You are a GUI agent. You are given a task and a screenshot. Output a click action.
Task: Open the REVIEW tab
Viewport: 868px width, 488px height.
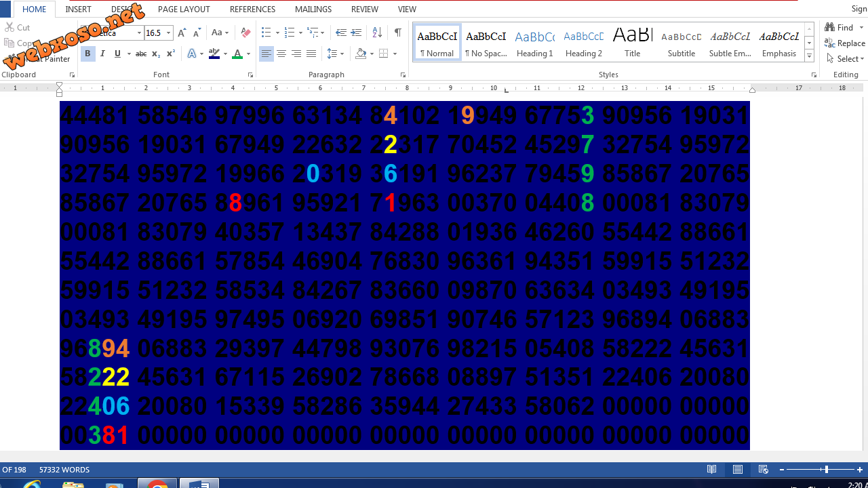coord(365,9)
